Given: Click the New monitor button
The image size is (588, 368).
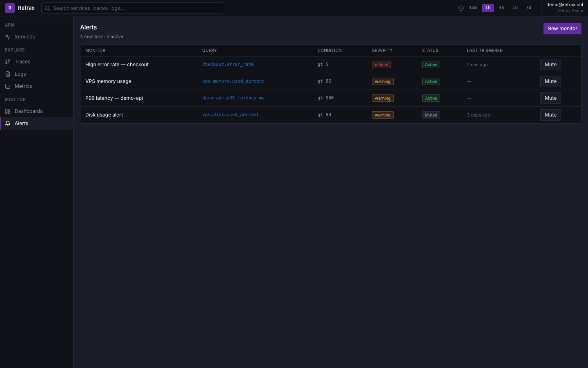Looking at the screenshot, I should (x=562, y=29).
